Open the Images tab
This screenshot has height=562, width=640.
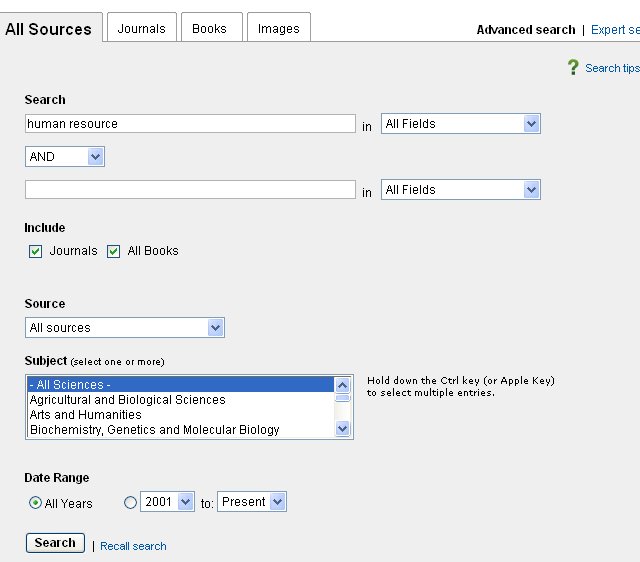[278, 28]
